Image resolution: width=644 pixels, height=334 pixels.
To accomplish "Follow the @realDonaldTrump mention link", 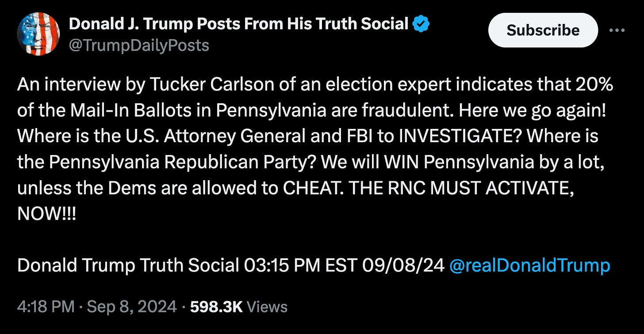I will pyautogui.click(x=529, y=265).
